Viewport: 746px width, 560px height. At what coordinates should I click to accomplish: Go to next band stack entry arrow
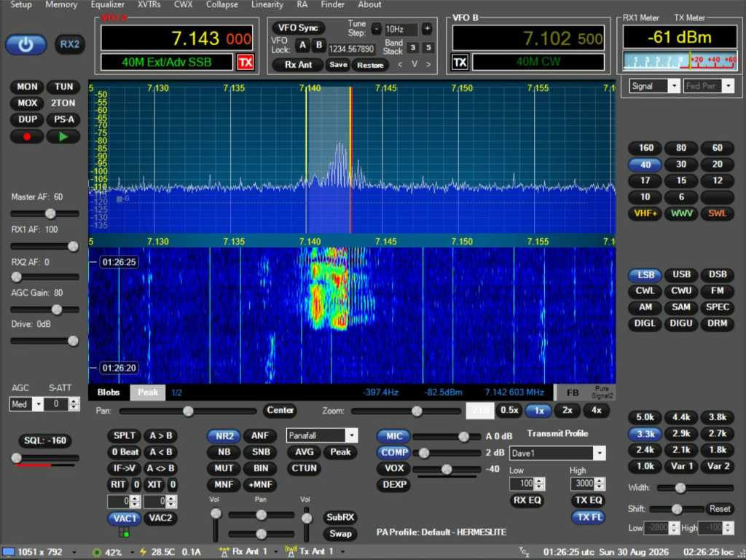(428, 64)
